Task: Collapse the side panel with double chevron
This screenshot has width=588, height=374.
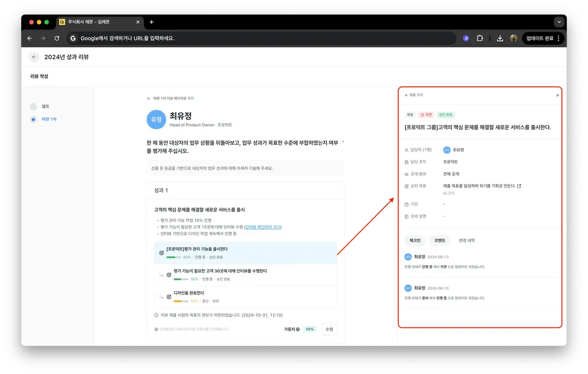Action: coord(557,95)
